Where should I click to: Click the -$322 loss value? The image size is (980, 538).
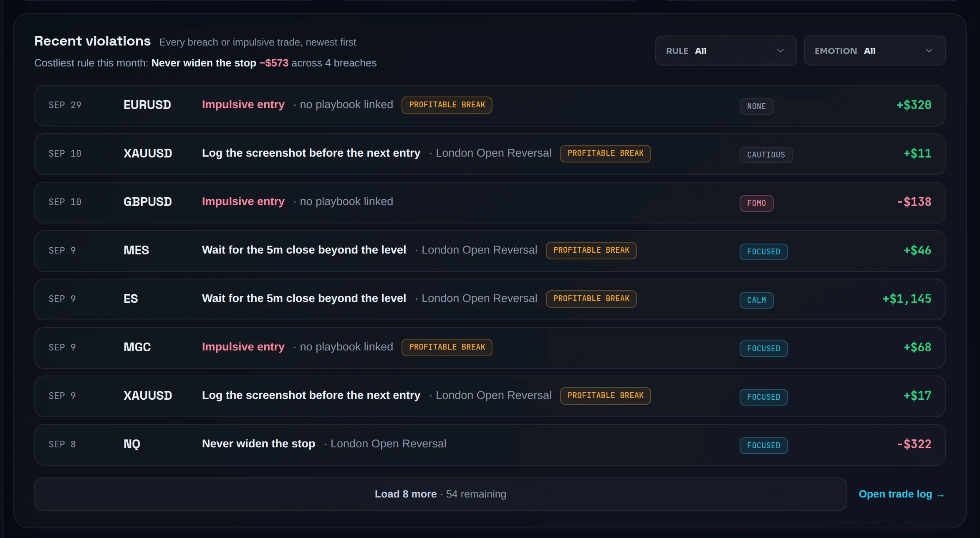[x=914, y=444]
